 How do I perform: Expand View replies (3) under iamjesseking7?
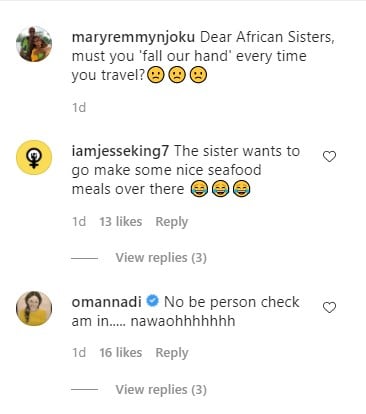pyautogui.click(x=161, y=258)
